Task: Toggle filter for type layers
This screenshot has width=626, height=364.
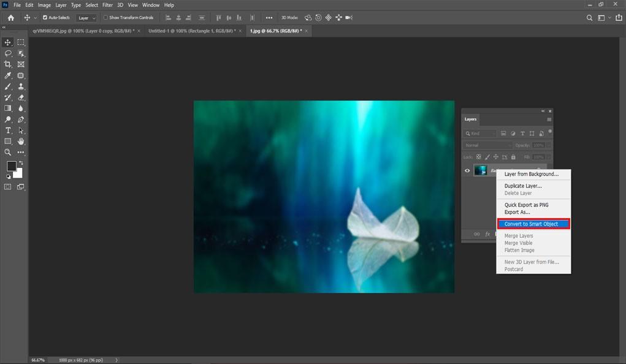Action: [522, 134]
